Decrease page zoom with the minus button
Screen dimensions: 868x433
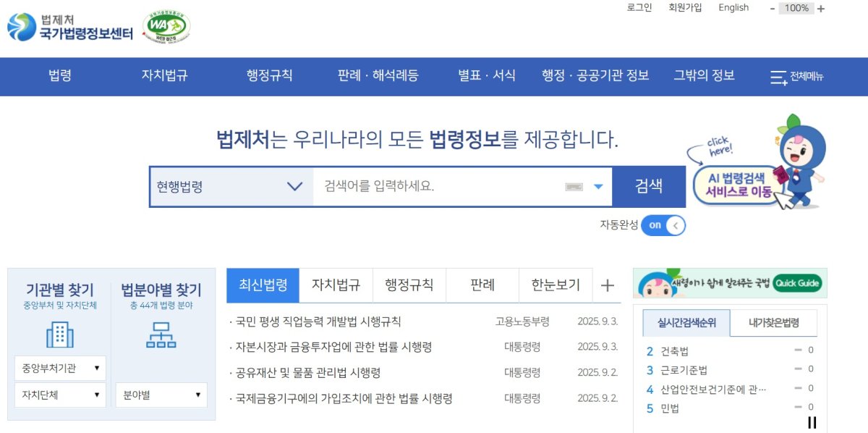(773, 9)
